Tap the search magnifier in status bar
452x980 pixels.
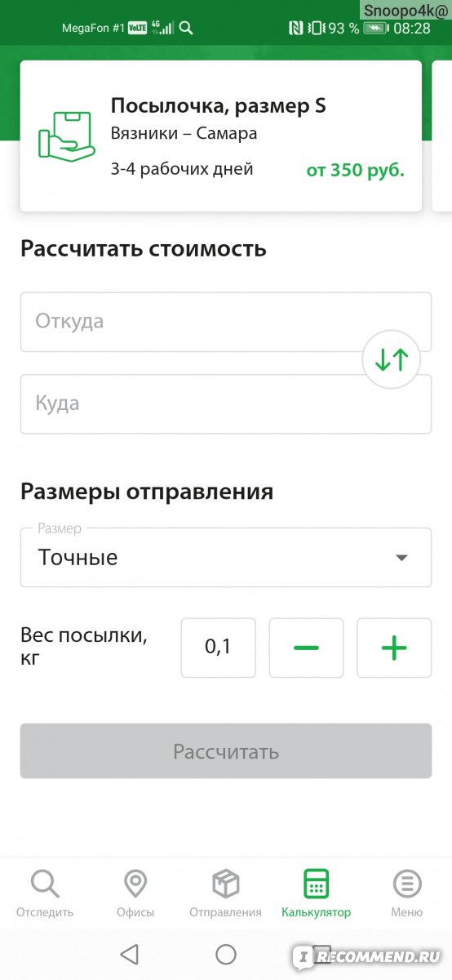pos(186,29)
